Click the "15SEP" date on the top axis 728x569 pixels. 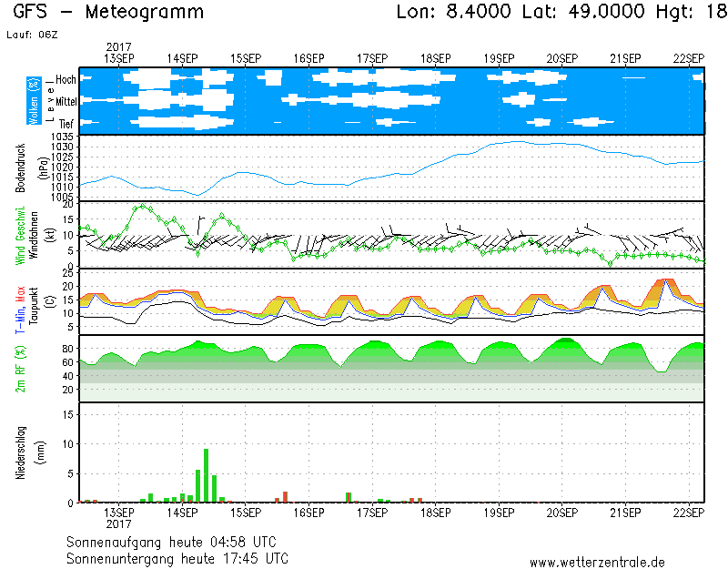tap(246, 58)
